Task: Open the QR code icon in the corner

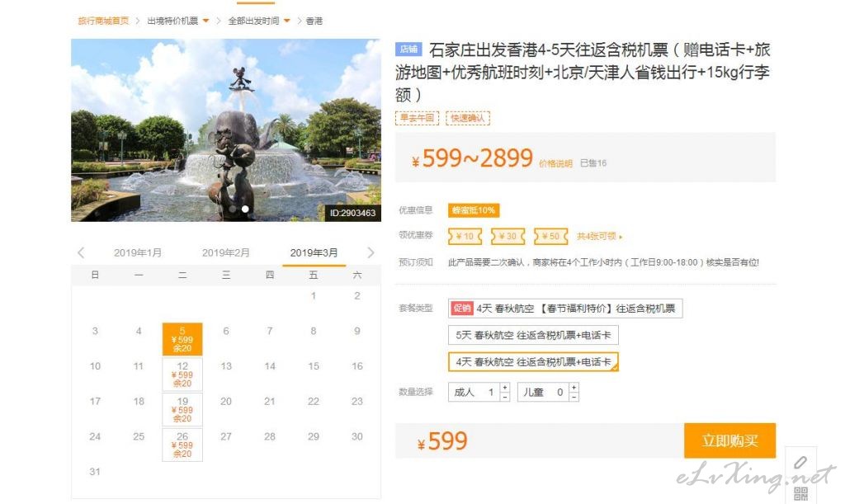Action: point(800,493)
